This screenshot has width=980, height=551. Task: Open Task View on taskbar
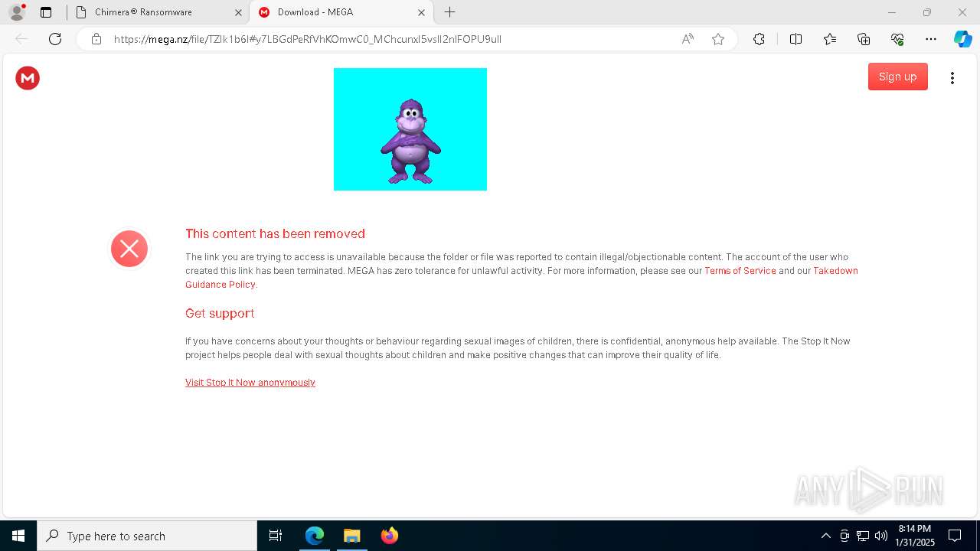coord(276,536)
